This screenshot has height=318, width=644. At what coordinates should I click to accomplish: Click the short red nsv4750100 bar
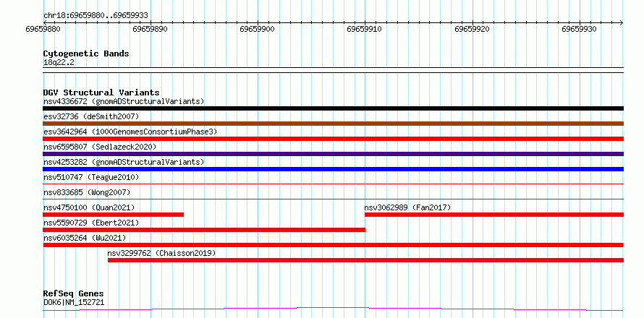pyautogui.click(x=113, y=215)
